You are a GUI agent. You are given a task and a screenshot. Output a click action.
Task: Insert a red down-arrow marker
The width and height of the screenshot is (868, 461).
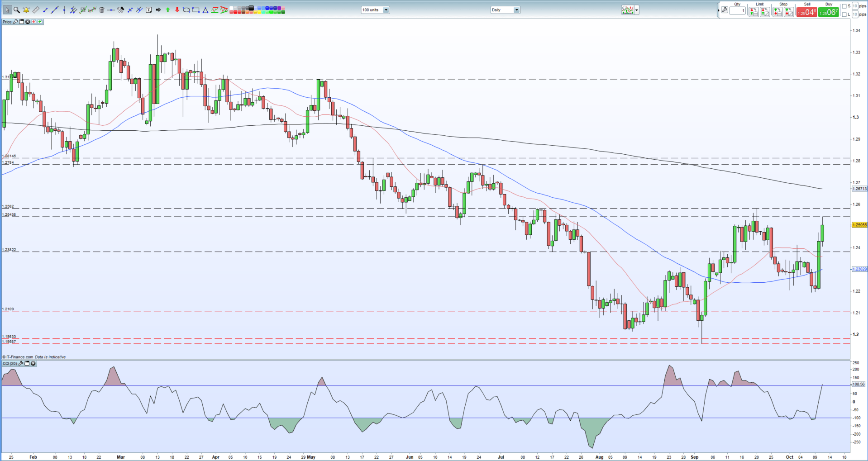pyautogui.click(x=177, y=10)
